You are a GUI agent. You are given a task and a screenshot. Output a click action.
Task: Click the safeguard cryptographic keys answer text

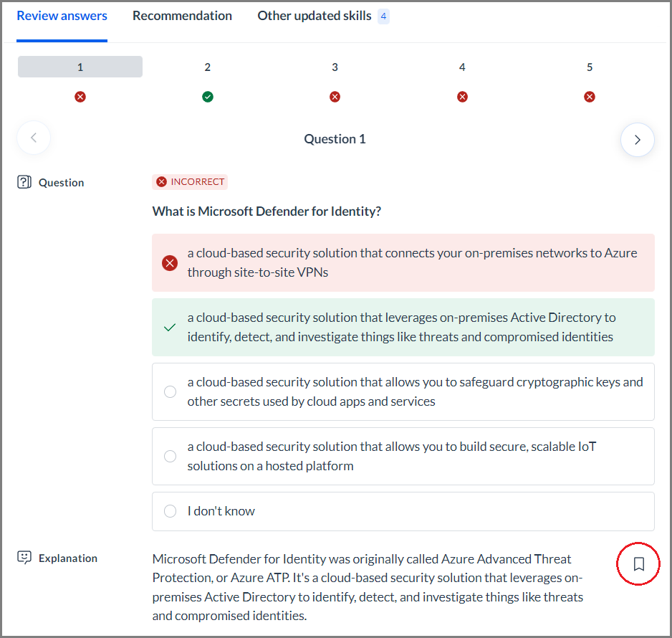pos(416,391)
